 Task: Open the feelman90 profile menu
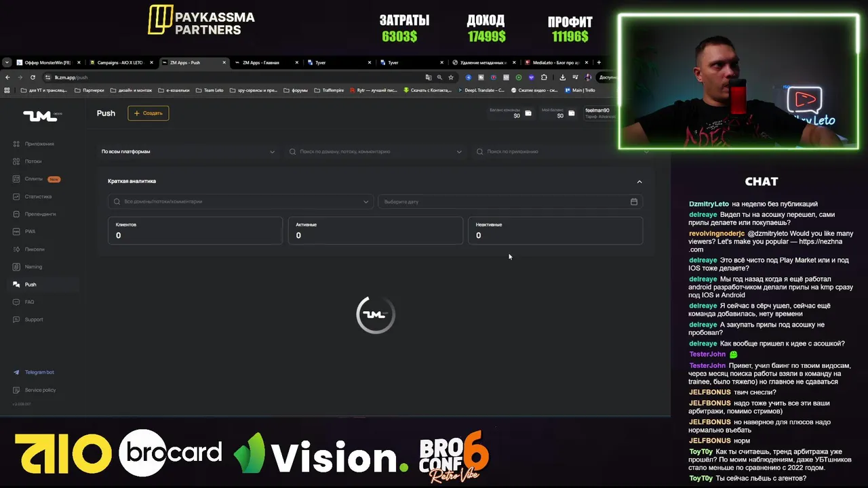coord(599,113)
